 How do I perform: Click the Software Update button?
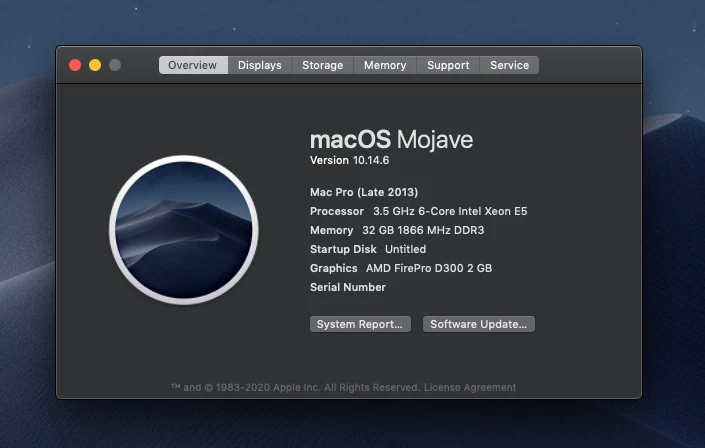click(x=478, y=324)
